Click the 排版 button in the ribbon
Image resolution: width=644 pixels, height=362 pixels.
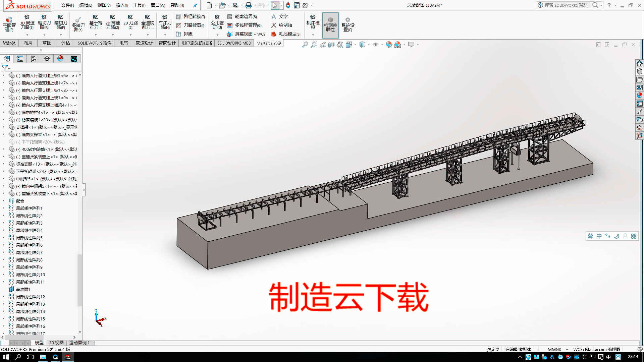(x=188, y=34)
